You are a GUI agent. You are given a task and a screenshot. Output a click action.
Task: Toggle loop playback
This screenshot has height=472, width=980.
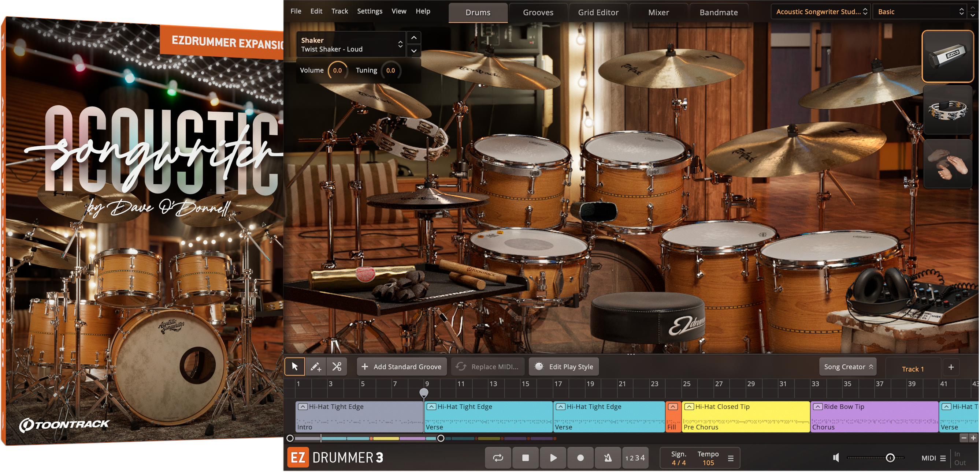[x=498, y=458]
